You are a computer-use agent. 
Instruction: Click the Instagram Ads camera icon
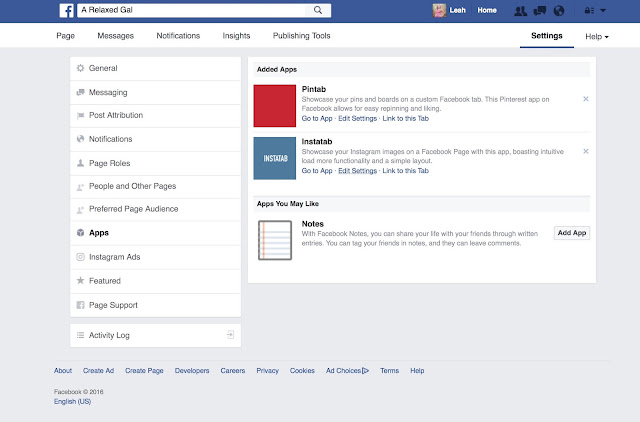coord(80,257)
